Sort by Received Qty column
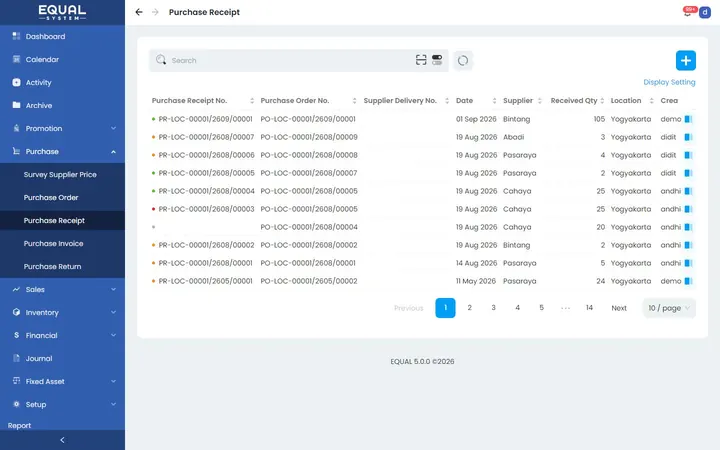The width and height of the screenshot is (720, 450). 602,101
